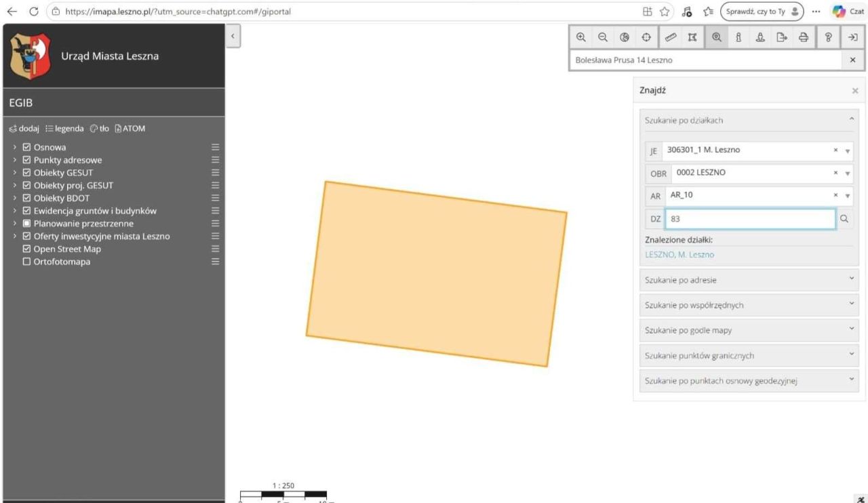Open the ATOM download option

[130, 128]
